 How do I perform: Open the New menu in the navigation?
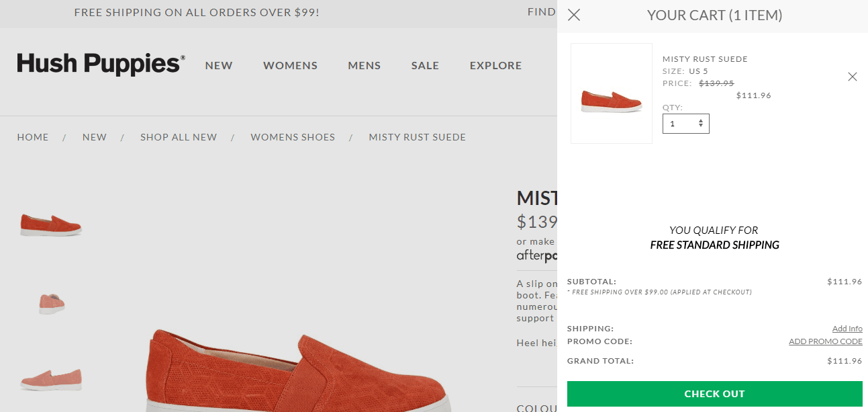pyautogui.click(x=219, y=65)
